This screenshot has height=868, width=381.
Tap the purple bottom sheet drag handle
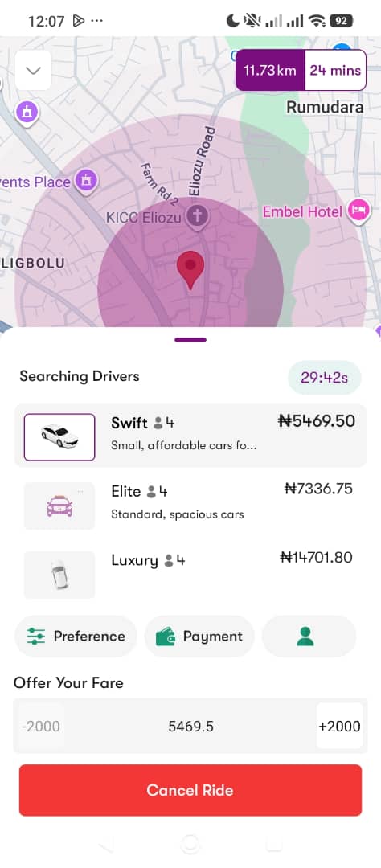click(190, 340)
